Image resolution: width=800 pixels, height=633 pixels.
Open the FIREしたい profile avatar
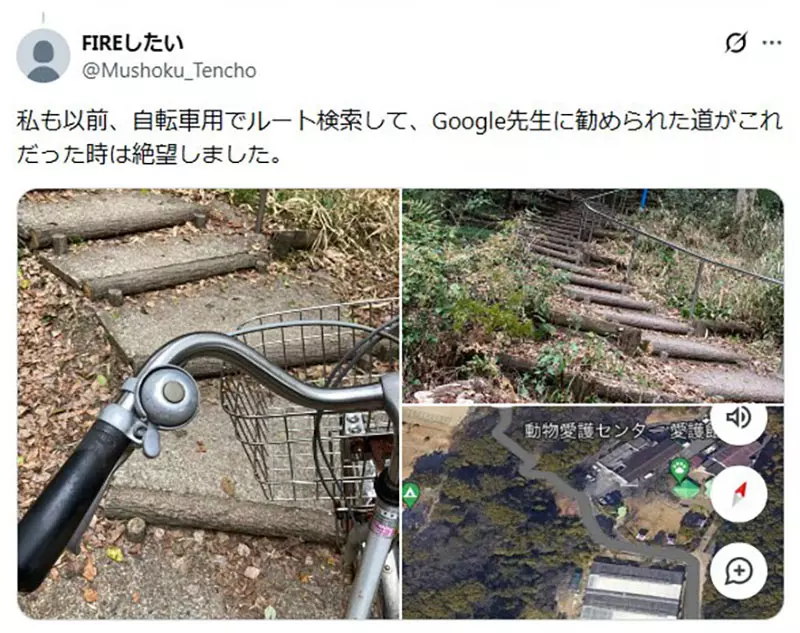pyautogui.click(x=43, y=56)
